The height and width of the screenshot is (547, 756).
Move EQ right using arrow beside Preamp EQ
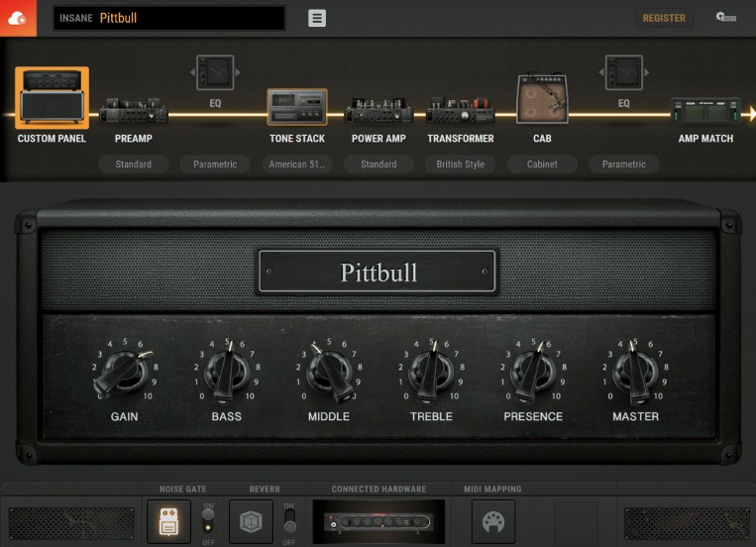tap(238, 72)
